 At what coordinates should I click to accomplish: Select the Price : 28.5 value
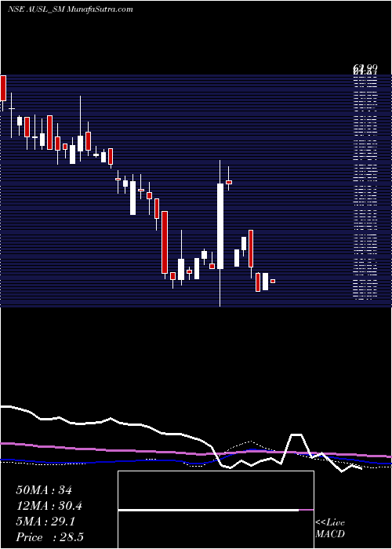point(49,537)
